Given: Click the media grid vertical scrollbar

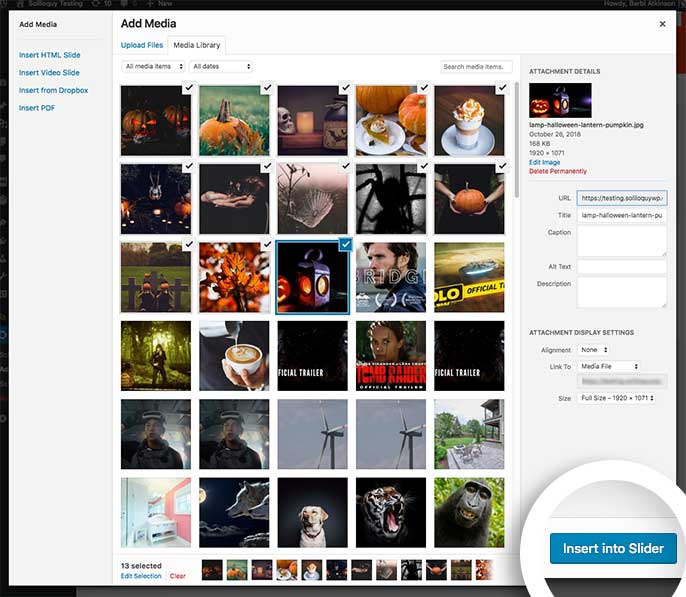Looking at the screenshot, I should (x=517, y=140).
